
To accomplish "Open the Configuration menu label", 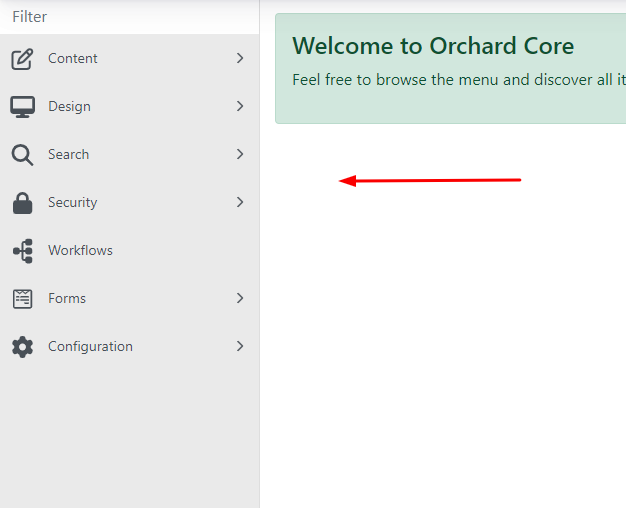I will [90, 347].
